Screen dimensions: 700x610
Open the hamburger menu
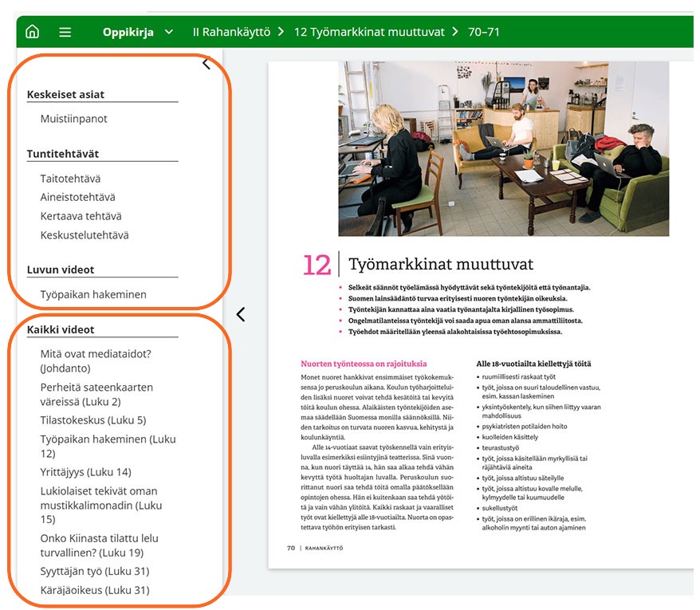click(65, 32)
